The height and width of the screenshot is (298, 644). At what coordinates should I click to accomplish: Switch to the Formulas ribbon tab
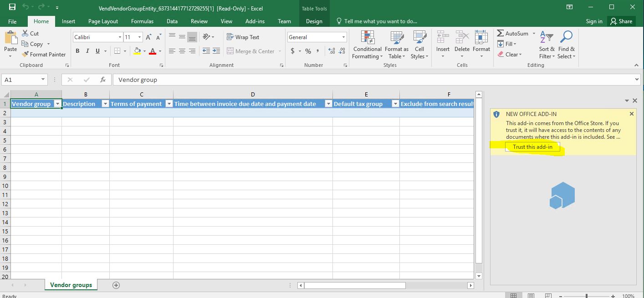142,21
